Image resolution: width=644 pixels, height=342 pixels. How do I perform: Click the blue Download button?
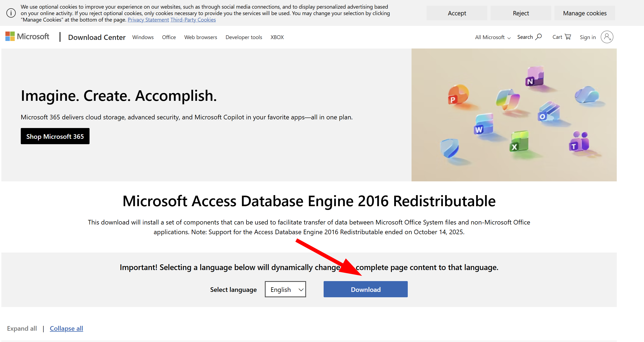[x=366, y=289]
